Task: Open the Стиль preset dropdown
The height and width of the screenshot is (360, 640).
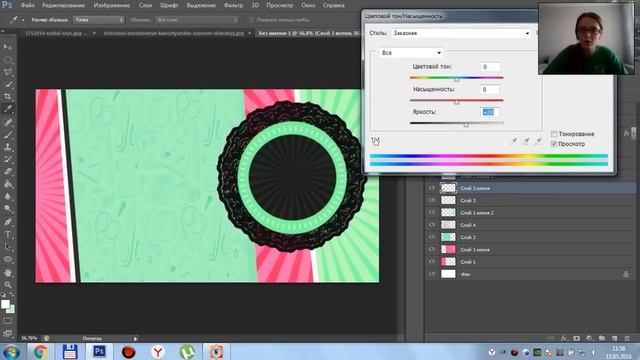Action: click(x=461, y=33)
